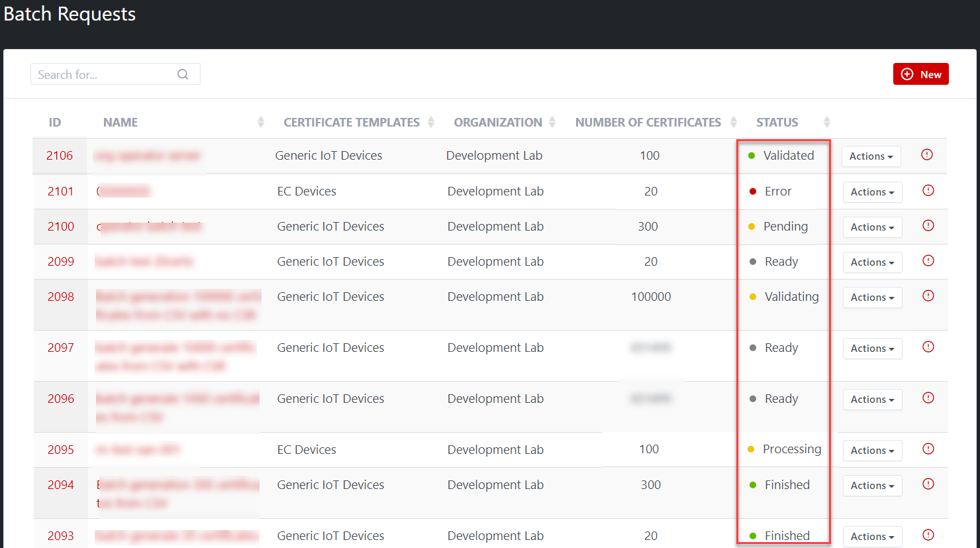Viewport: 980px width, 548px height.
Task: Click the info icon for batch 2106
Action: (927, 154)
